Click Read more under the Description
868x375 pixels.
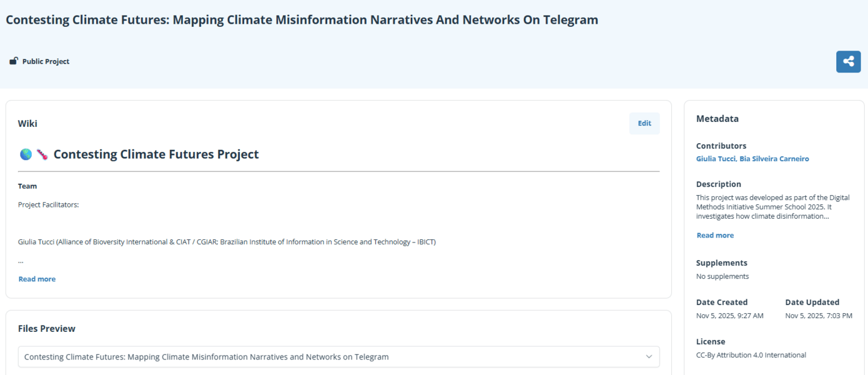(x=714, y=235)
